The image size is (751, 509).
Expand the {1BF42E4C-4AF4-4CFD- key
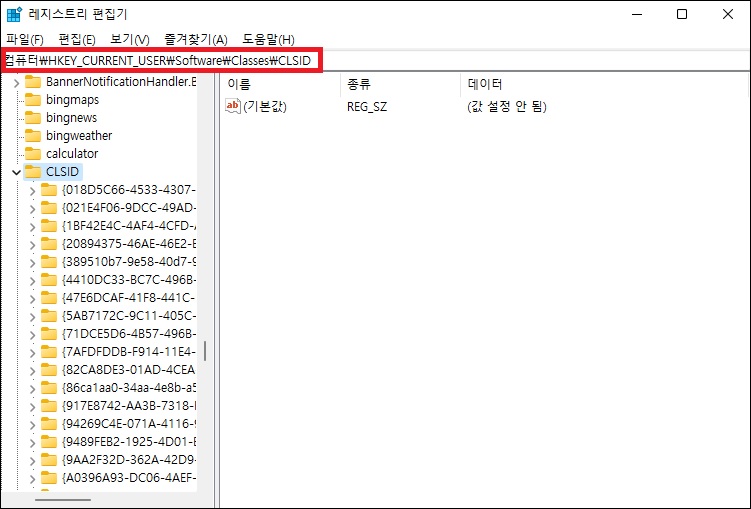[x=32, y=226]
